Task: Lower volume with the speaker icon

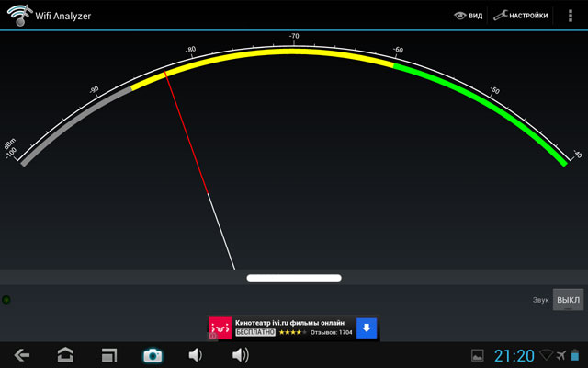Action: point(196,355)
